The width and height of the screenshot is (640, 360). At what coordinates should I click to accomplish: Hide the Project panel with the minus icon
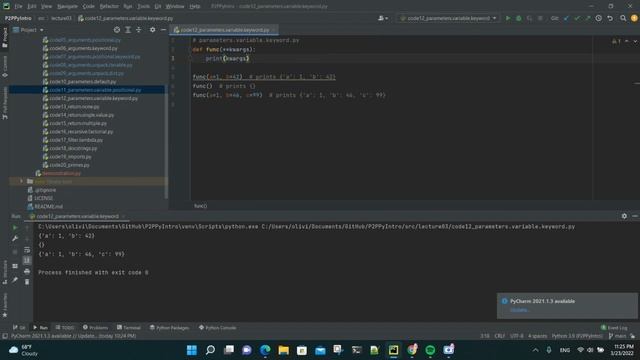coord(163,30)
